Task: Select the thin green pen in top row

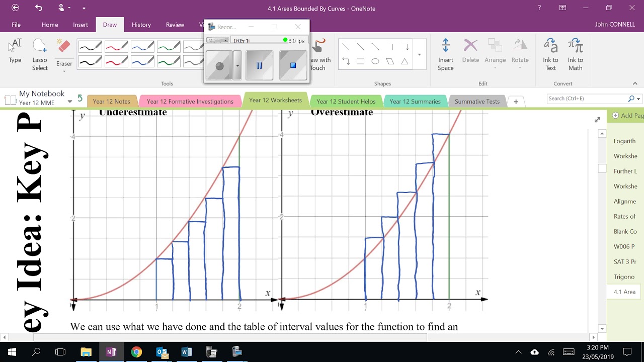Action: coord(169,47)
